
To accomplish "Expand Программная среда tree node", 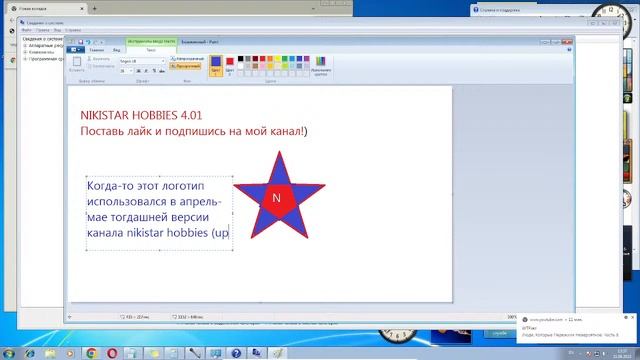I will [x=25, y=59].
